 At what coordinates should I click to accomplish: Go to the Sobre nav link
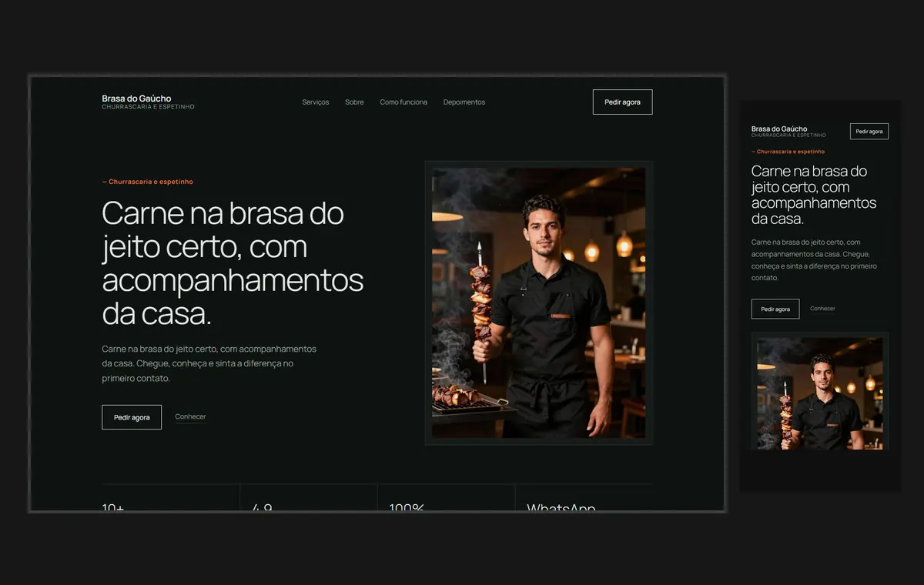(354, 102)
